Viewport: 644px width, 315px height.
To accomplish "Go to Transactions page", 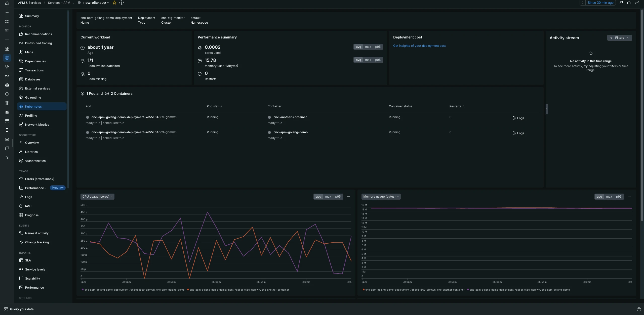I will [x=42, y=70].
